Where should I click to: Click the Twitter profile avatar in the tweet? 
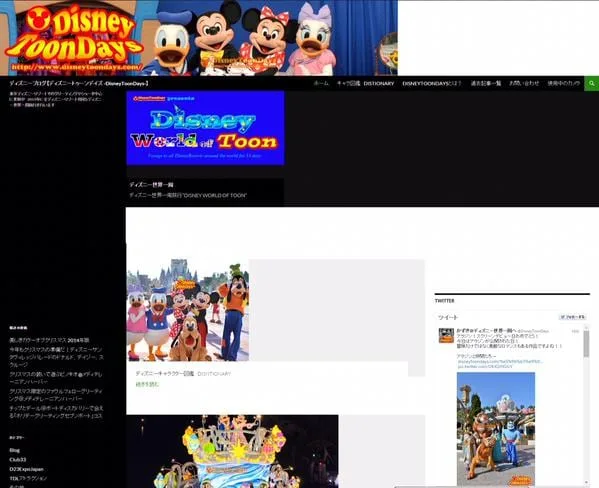pyautogui.click(x=446, y=336)
